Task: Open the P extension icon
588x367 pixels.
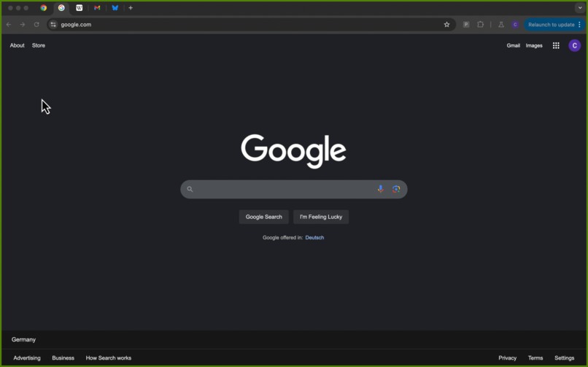Action: pos(466,25)
